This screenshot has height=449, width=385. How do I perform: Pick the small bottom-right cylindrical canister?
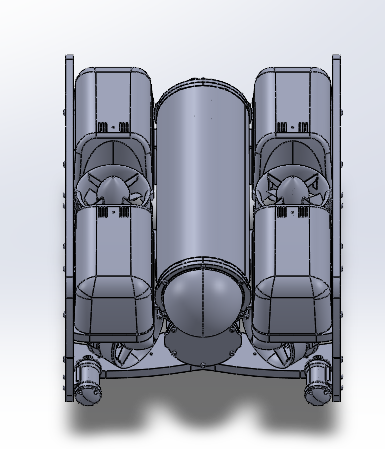(x=318, y=380)
